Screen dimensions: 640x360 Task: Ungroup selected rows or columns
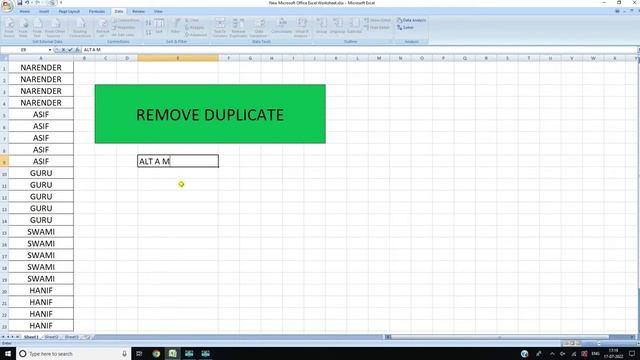point(337,27)
